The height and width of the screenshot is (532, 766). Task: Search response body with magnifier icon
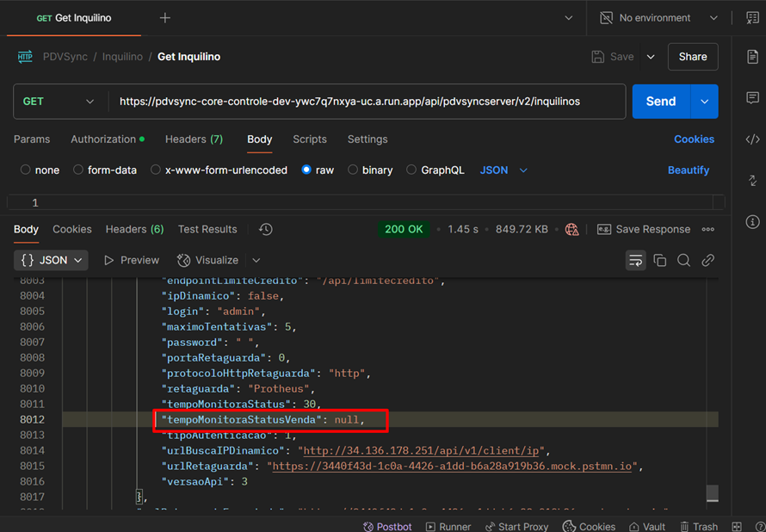[x=683, y=260]
